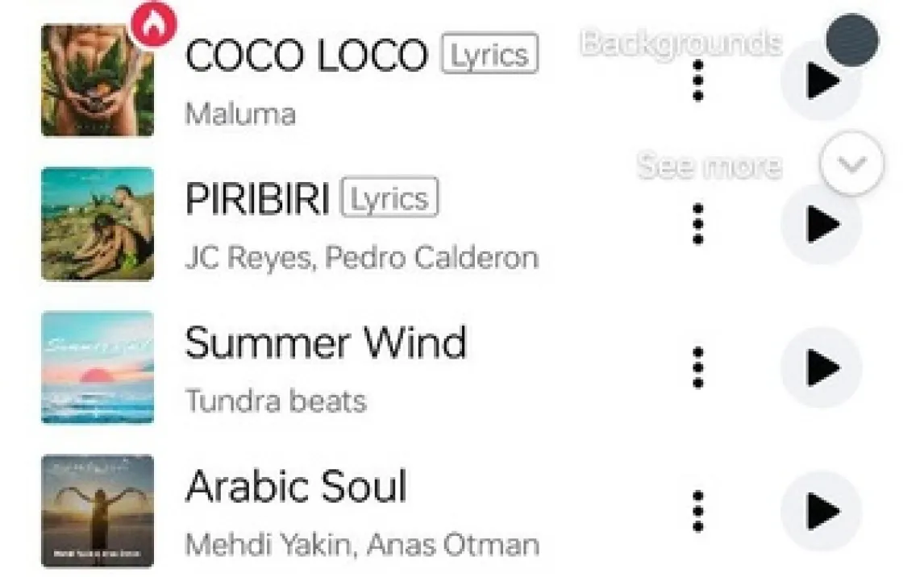Viewport: 924px width, 577px height.
Task: Choose the Arabic Soul song title
Action: tap(296, 486)
